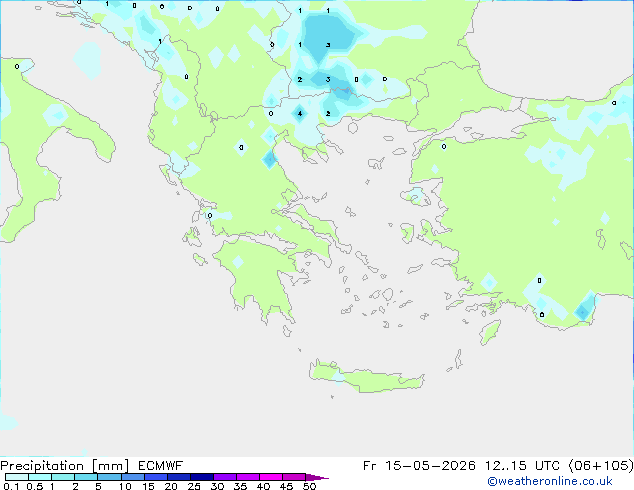Select the '12..15 UTC' time text
Viewport: 634px width, 490px height.
coord(522,466)
